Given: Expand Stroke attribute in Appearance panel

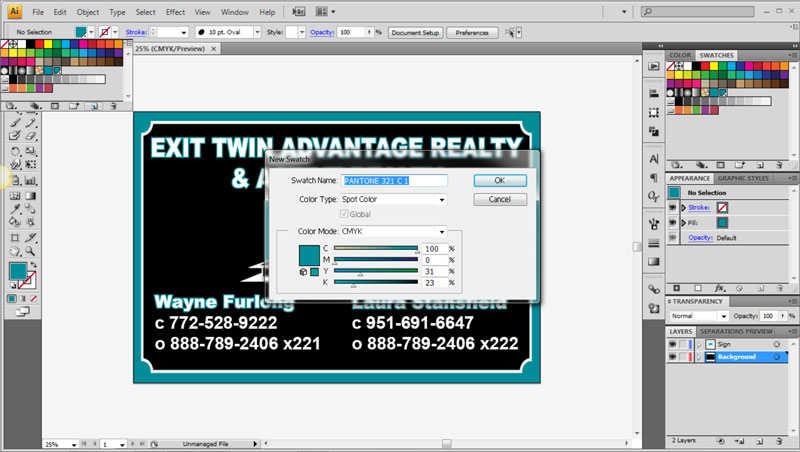Looking at the screenshot, I should pos(684,208).
